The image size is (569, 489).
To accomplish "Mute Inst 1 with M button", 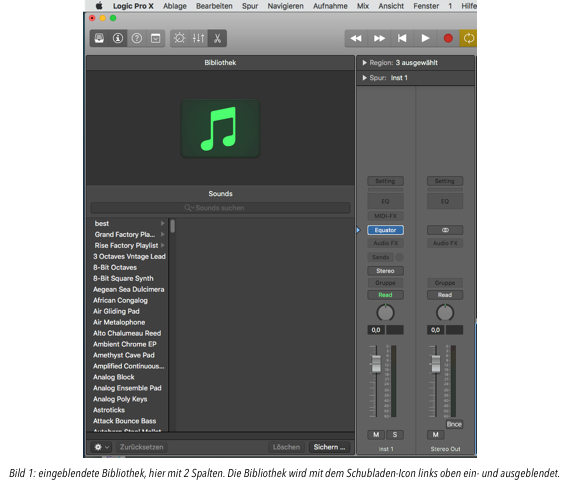I will click(376, 435).
